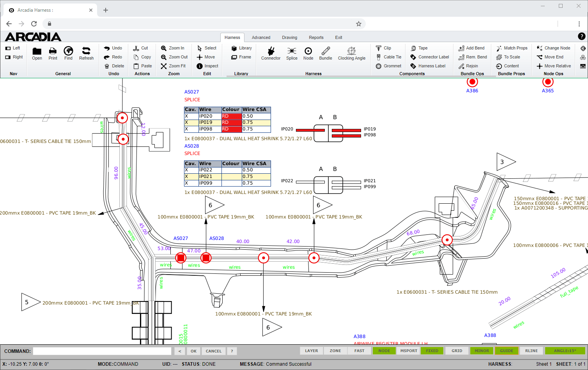Choose the Node tool in Harness group
This screenshot has width=588, height=370.
click(308, 51)
